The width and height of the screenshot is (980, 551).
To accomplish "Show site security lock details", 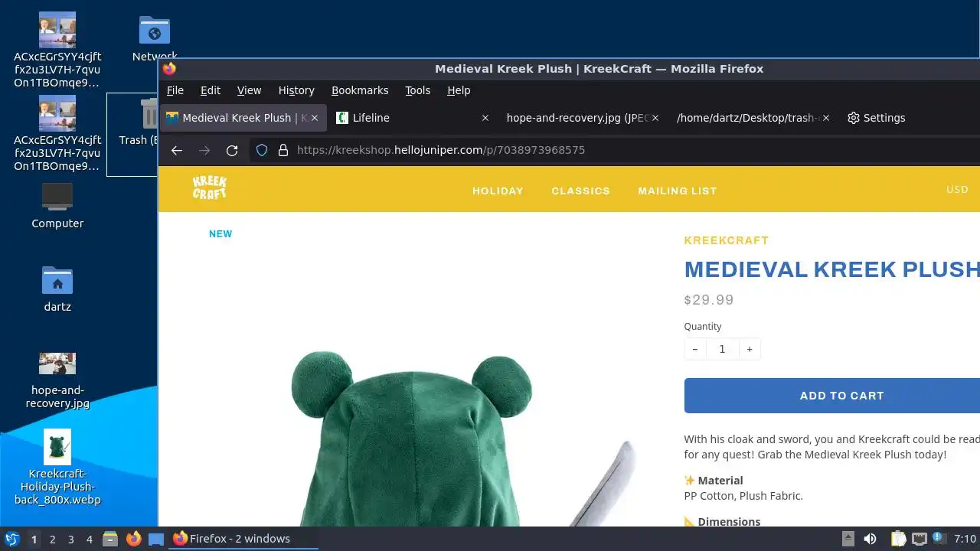I will pyautogui.click(x=283, y=150).
